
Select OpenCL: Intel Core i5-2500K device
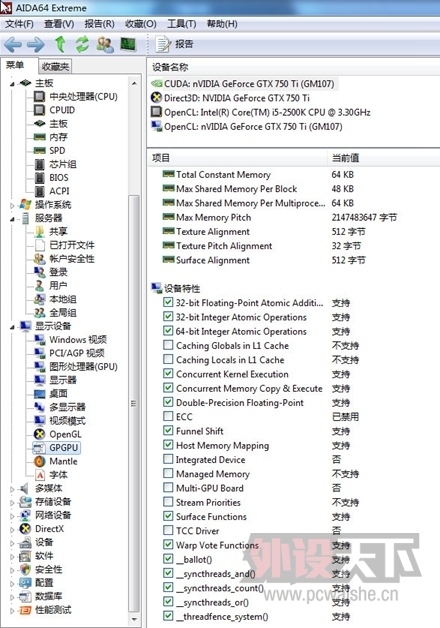261,112
